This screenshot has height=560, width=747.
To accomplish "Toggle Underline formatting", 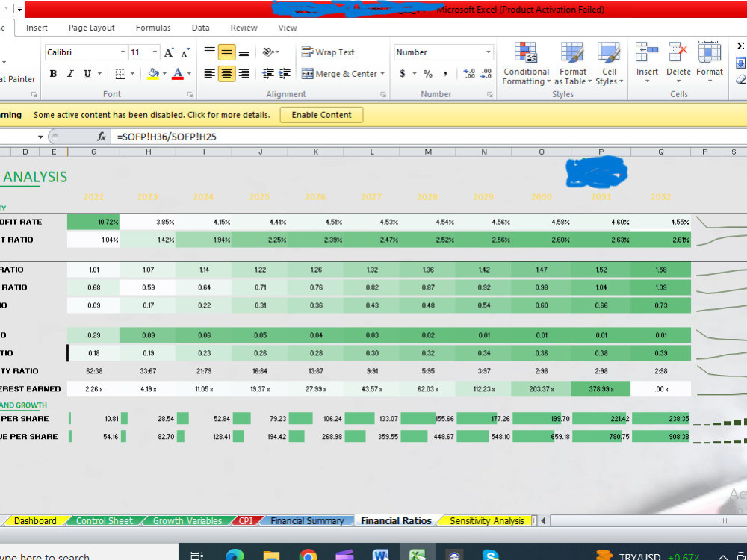I will [87, 74].
